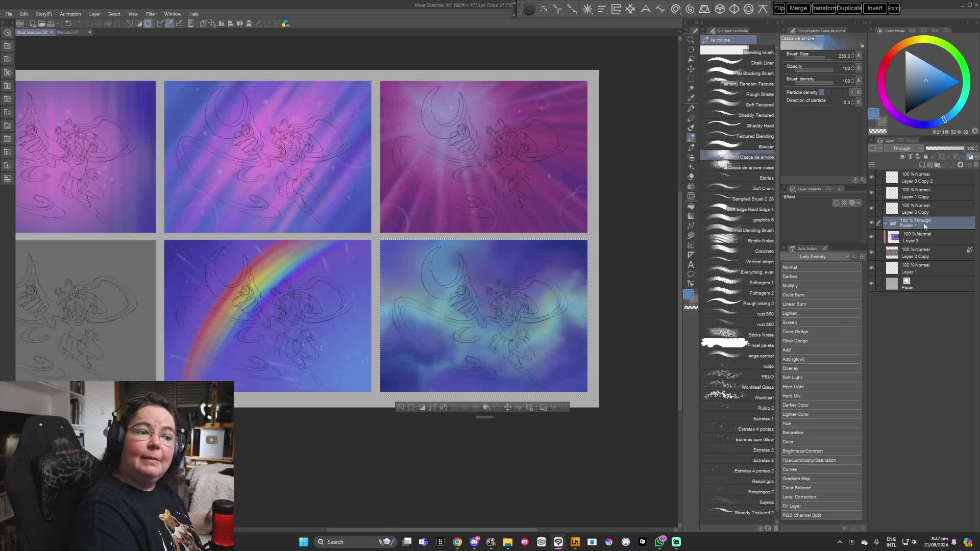Run the Soft Light auto action
Viewport: 980px width, 551px height.
point(821,378)
